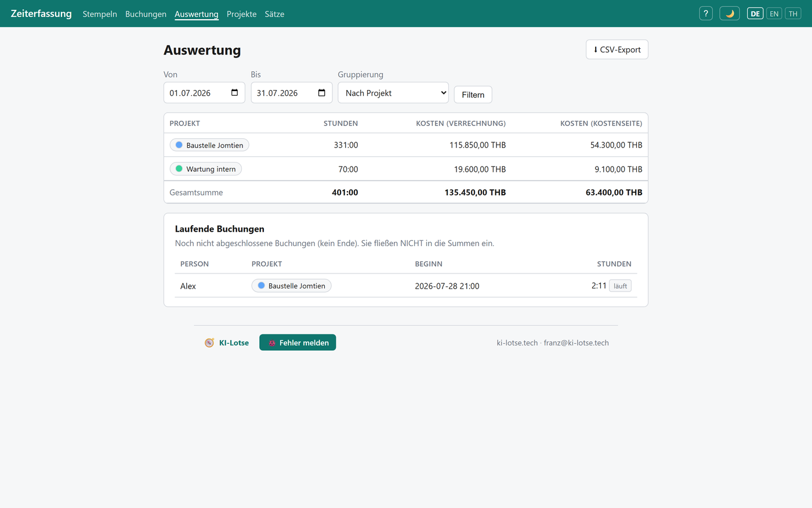Go to the Buchungen tab
This screenshot has width=812, height=508.
pyautogui.click(x=146, y=14)
